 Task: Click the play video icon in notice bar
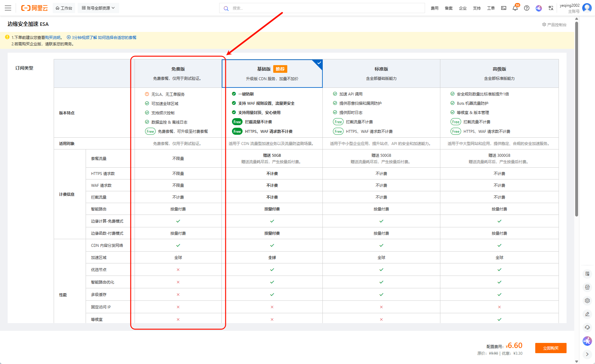(68, 37)
